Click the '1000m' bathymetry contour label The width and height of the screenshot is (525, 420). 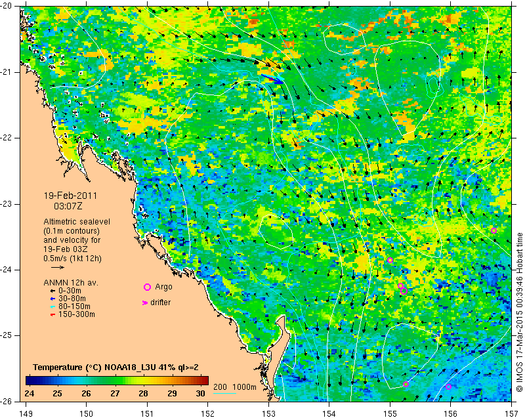coord(244,387)
